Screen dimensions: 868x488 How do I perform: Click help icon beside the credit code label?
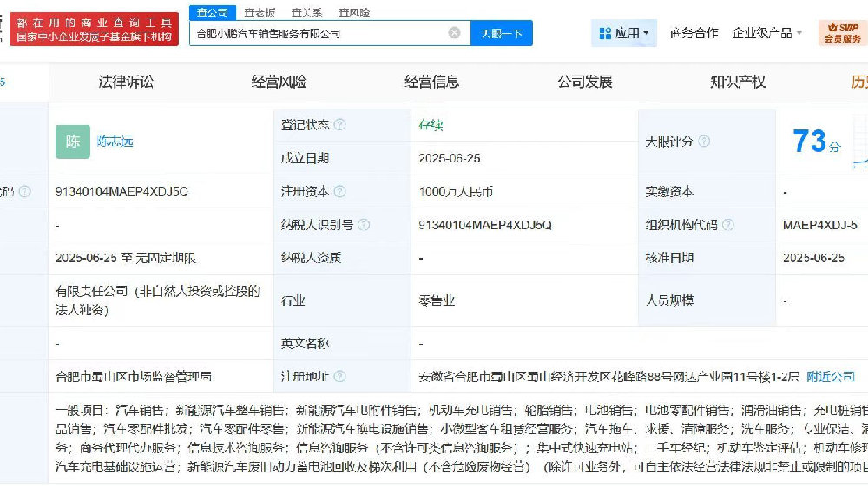tap(25, 192)
